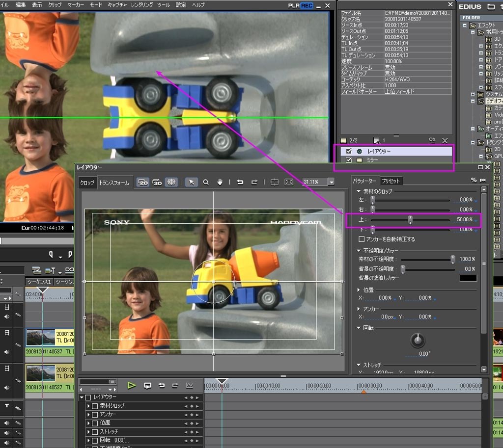Viewport: 503px width, 448px height.
Task: Click the 背景の塗潰しカラー black swatch
Action: click(468, 278)
